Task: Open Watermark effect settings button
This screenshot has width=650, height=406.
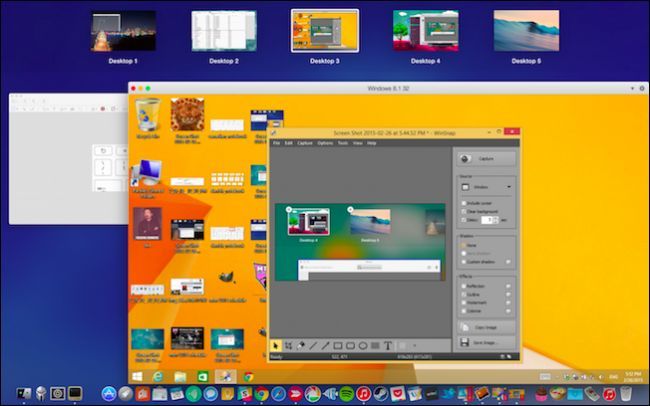Action: tap(508, 303)
